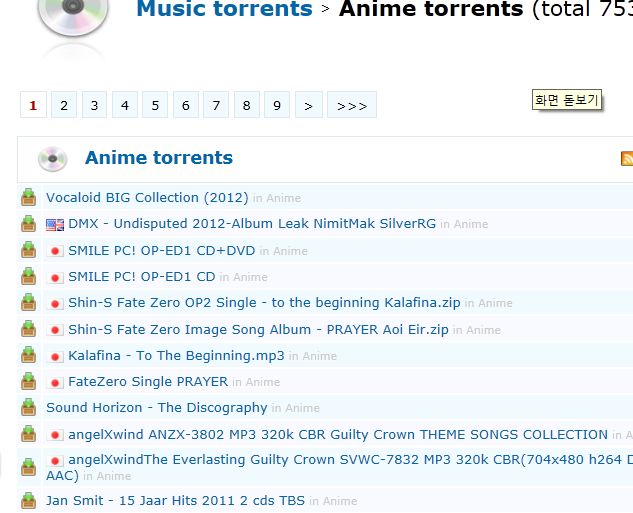
Task: Go to page 2 of results
Action: click(x=64, y=105)
